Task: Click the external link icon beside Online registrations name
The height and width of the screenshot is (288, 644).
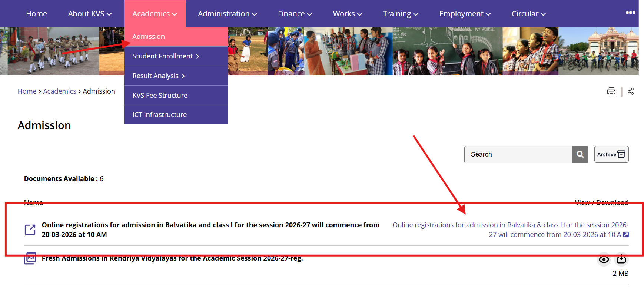Action: tap(30, 230)
